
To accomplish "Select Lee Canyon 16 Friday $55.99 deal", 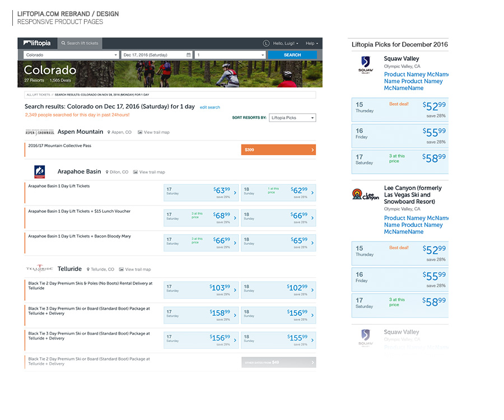I will [400, 279].
